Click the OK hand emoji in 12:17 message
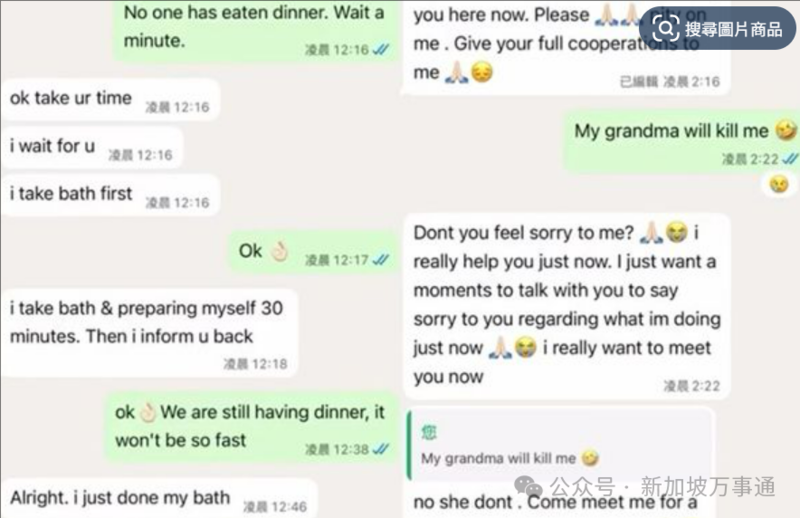This screenshot has width=800, height=518. click(x=280, y=251)
